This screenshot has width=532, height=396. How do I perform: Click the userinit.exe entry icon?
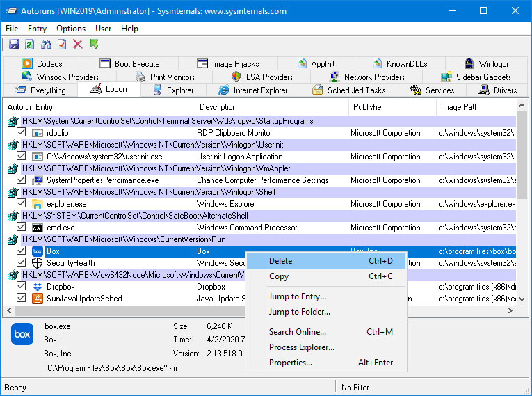click(38, 157)
